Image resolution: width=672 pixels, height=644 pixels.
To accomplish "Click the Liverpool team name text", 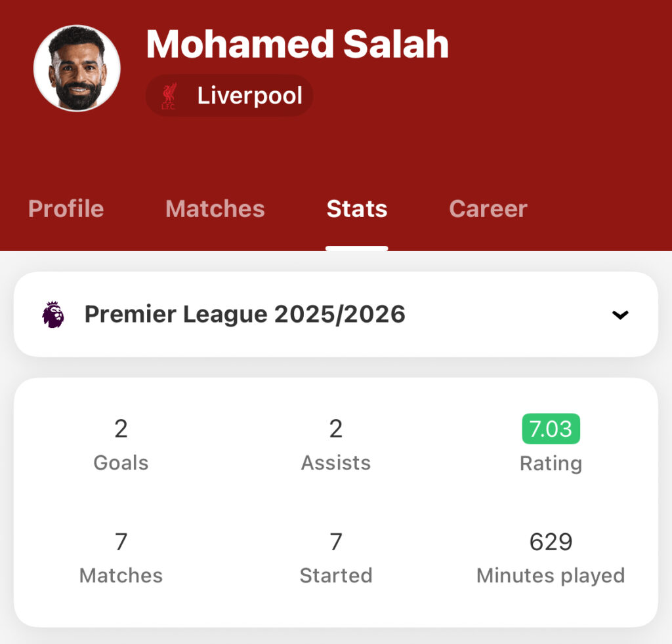I will (x=250, y=96).
